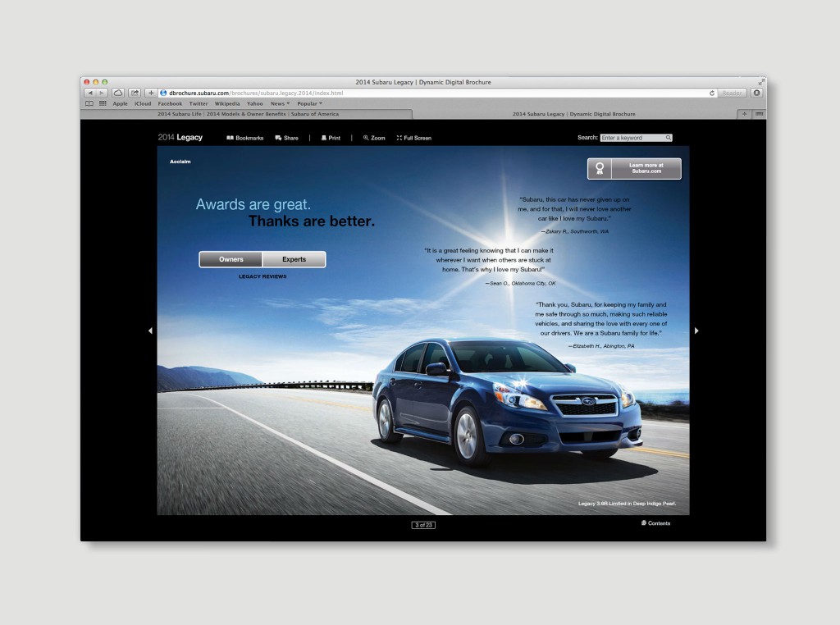Click the brochure Share option
The width and height of the screenshot is (840, 625).
[286, 138]
